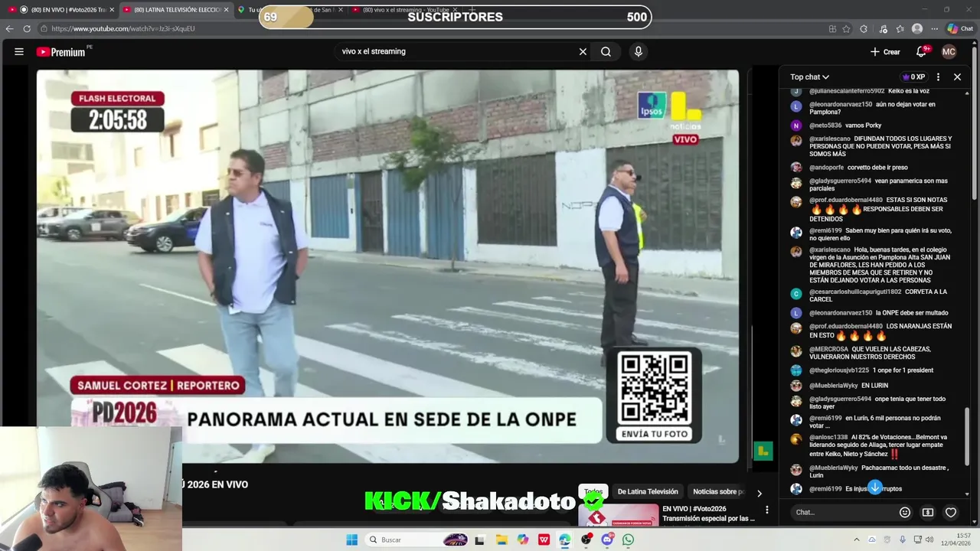
Task: Click the video player to pause
Action: click(x=387, y=266)
